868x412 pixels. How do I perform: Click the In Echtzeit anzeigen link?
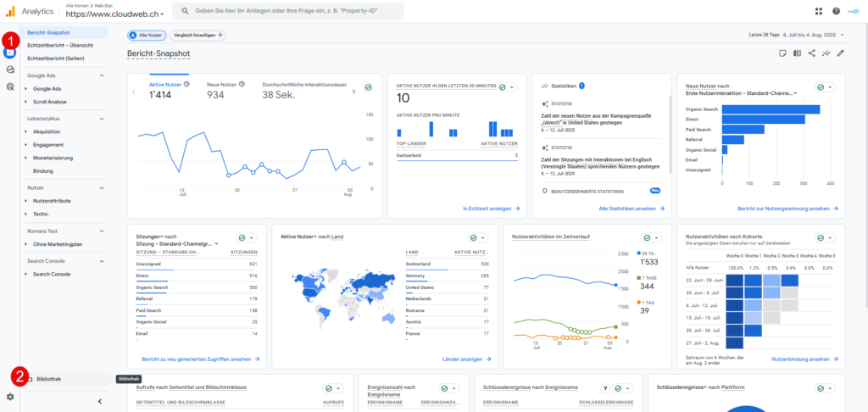[492, 209]
